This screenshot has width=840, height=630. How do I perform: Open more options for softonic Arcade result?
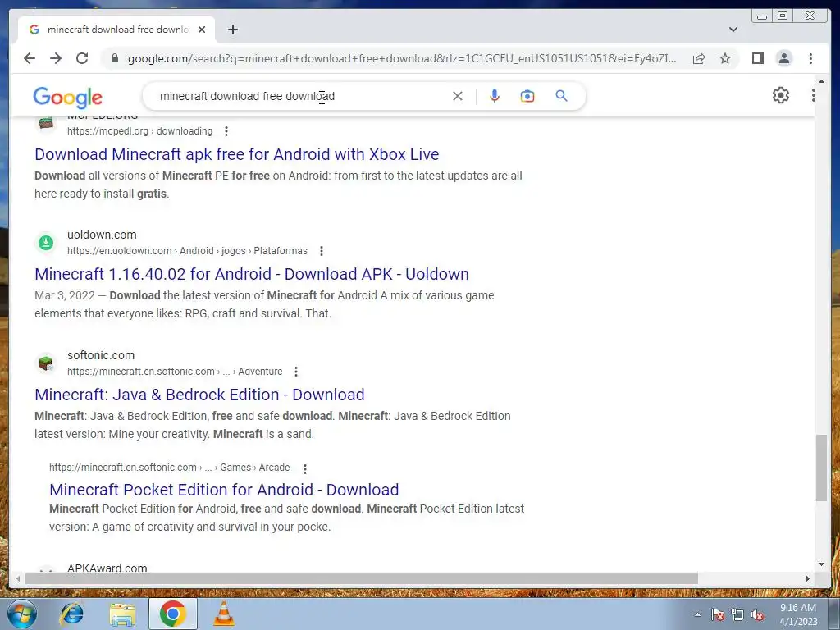[x=305, y=468]
